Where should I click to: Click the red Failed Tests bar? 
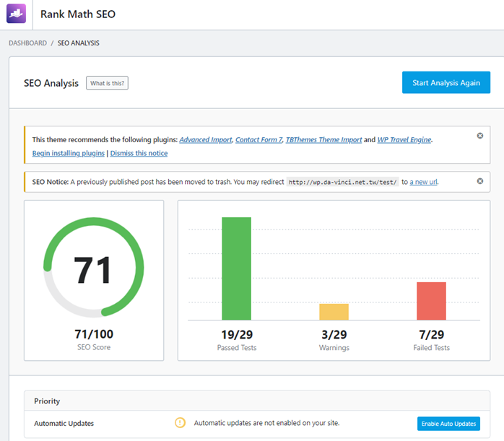[x=431, y=301]
